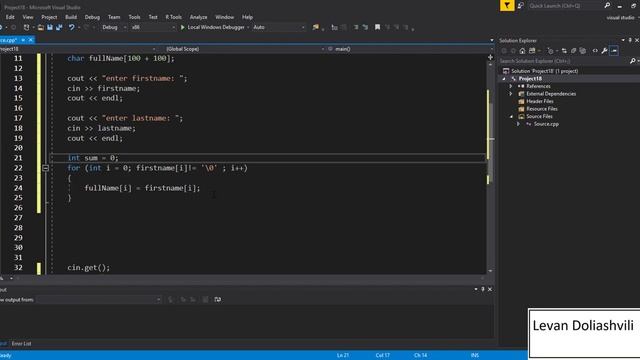Viewport: 640px width, 360px height.
Task: Collapse the Source Files folder
Action: tap(511, 117)
